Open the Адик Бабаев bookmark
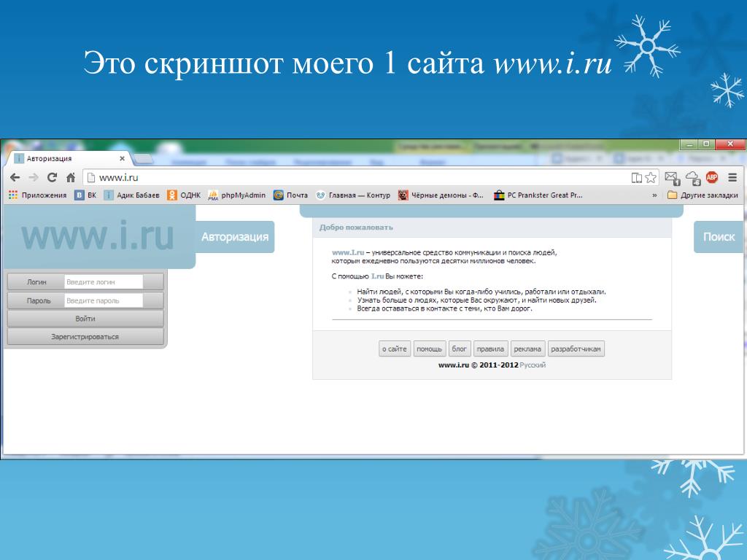This screenshot has height=560, width=747. click(x=132, y=195)
